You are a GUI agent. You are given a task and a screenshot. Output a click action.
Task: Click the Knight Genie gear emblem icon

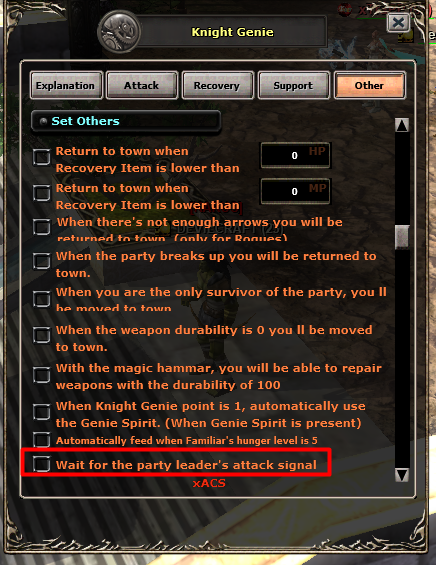pos(119,32)
